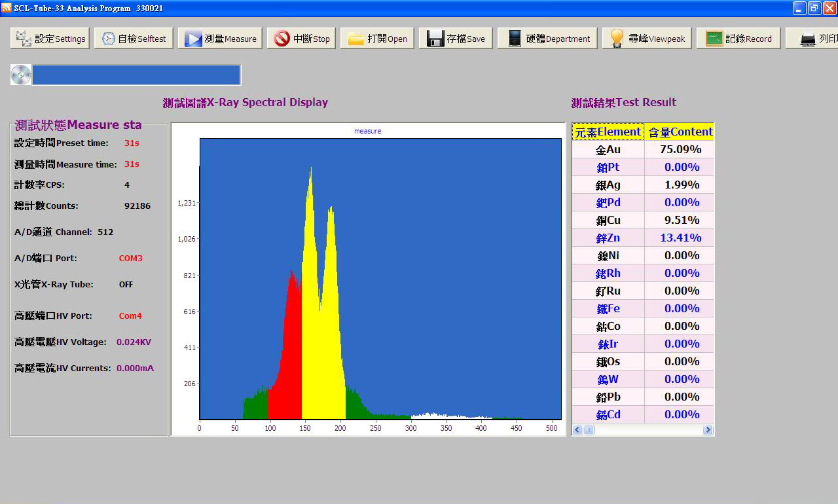The height and width of the screenshot is (504, 838).
Task: Run the Selftest function
Action: tap(134, 39)
